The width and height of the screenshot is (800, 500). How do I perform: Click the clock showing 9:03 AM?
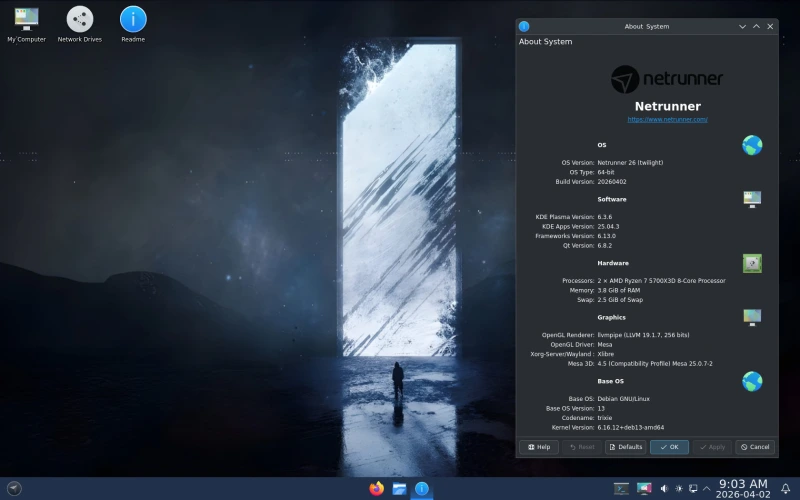click(x=743, y=489)
